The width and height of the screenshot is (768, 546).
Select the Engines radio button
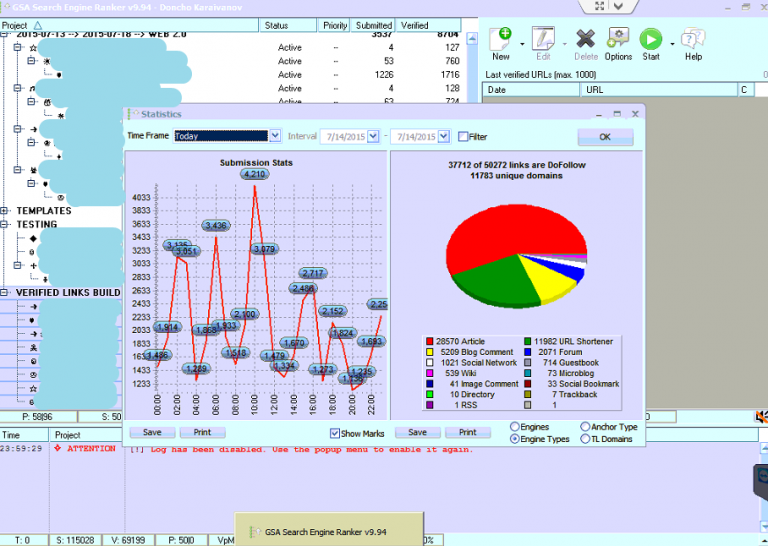click(514, 427)
